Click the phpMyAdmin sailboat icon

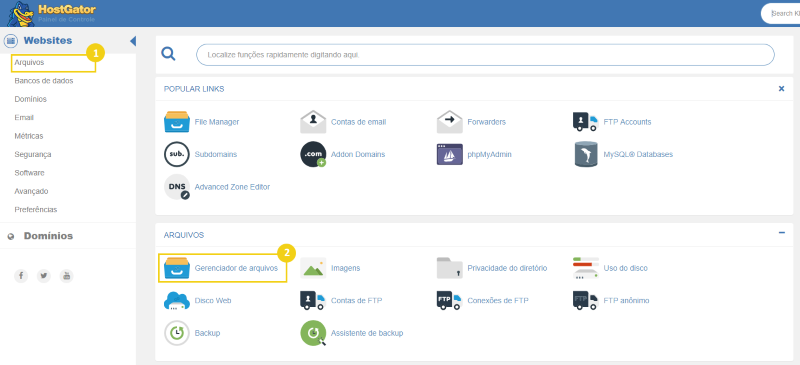pos(449,154)
